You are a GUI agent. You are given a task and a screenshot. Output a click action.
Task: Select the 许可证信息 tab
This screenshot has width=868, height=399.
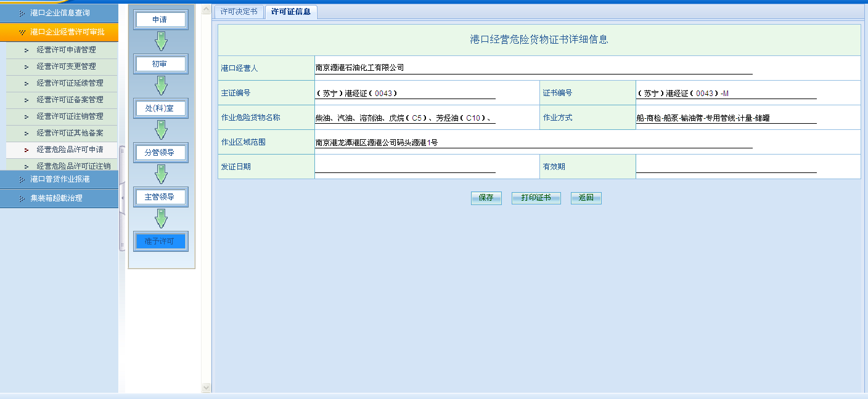pos(291,12)
